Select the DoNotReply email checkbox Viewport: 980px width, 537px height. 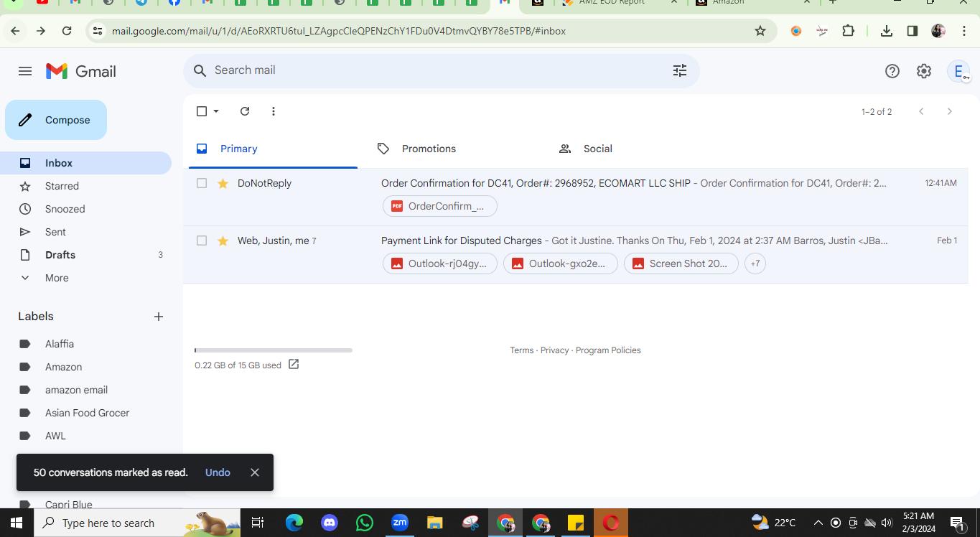(202, 183)
